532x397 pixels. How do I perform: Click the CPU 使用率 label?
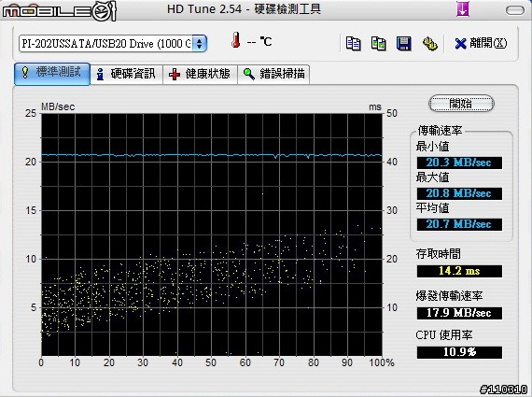(444, 335)
